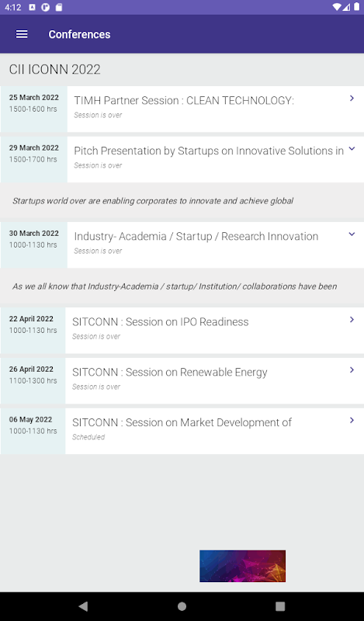Select TIMH Partner Session CLEAN TECHNOLOGY title
This screenshot has height=621, width=364.
184,101
